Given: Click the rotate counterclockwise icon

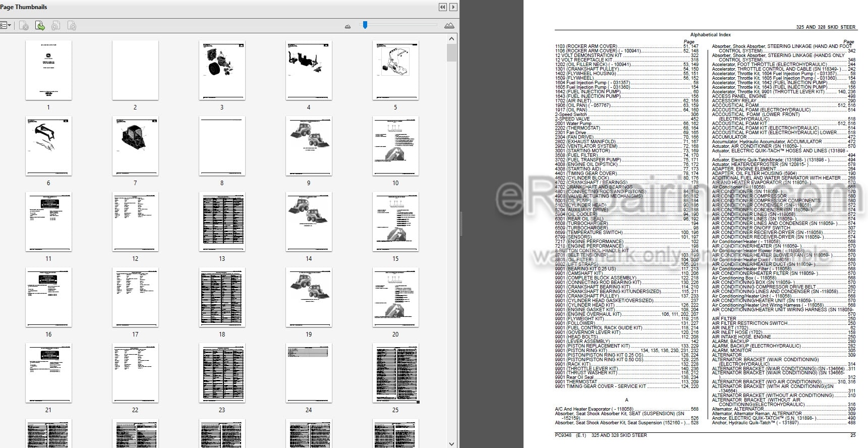Looking at the screenshot, I should [56, 26].
